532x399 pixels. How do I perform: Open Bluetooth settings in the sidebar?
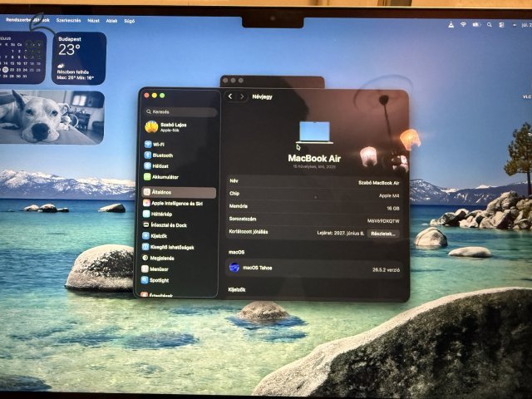point(159,155)
